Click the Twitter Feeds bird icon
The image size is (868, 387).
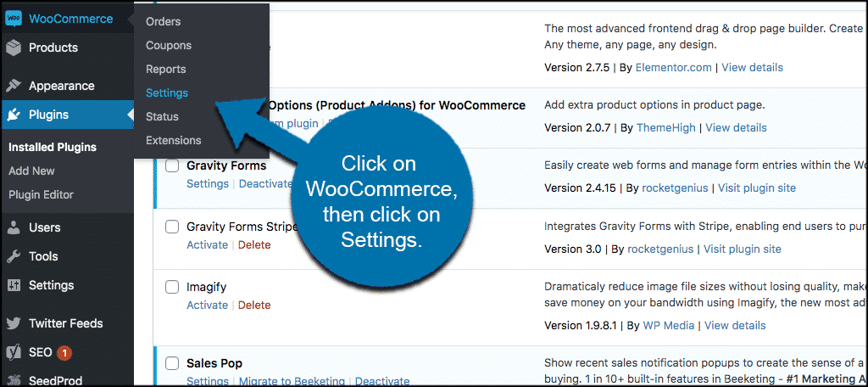[14, 323]
